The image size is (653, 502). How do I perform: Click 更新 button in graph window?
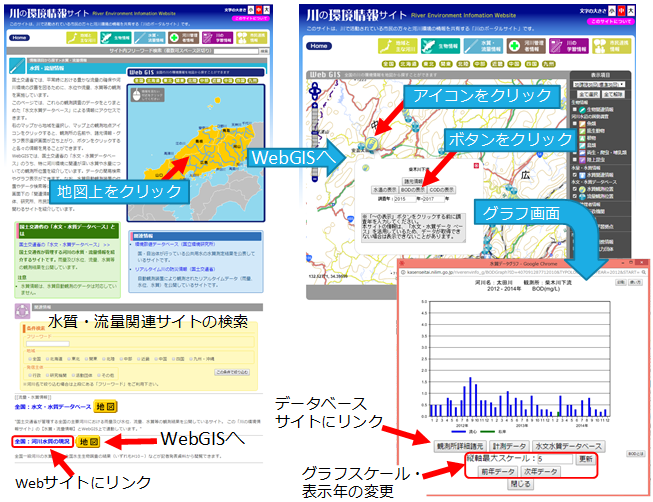click(x=586, y=459)
